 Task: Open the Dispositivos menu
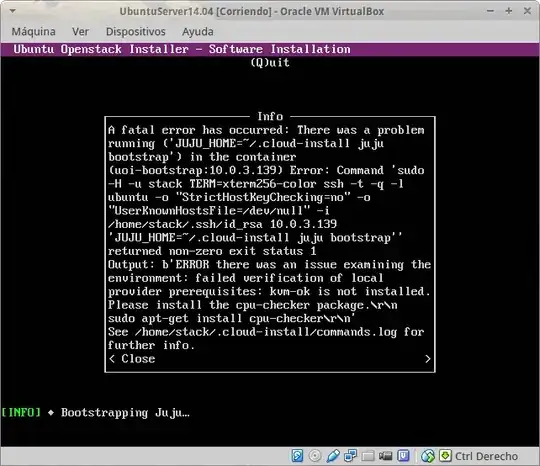[136, 32]
